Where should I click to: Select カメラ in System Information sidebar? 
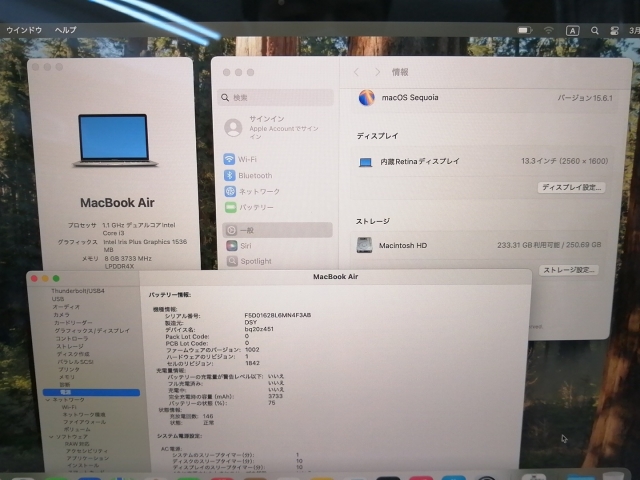(61, 315)
